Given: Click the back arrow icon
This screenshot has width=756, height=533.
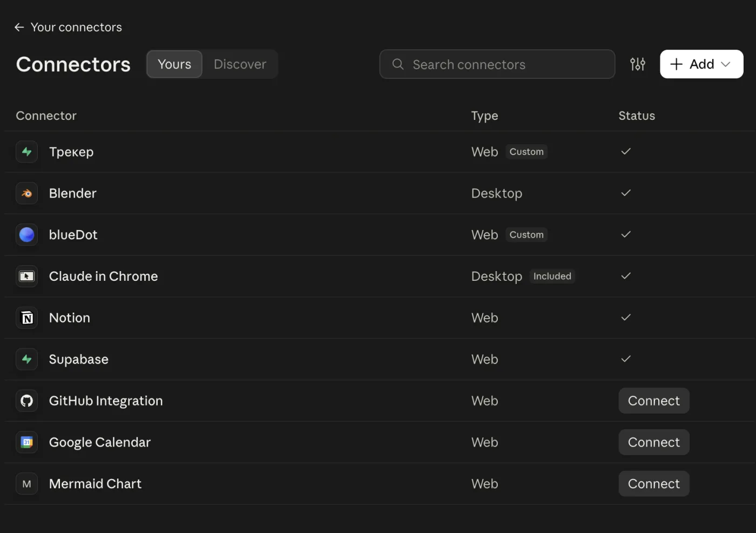Looking at the screenshot, I should 19,27.
